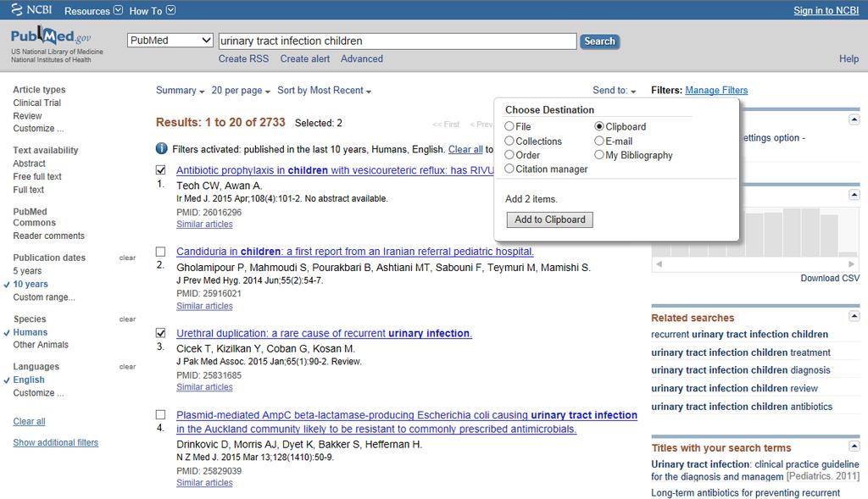
Task: Select the 5 years publication date filter
Action: (x=28, y=271)
